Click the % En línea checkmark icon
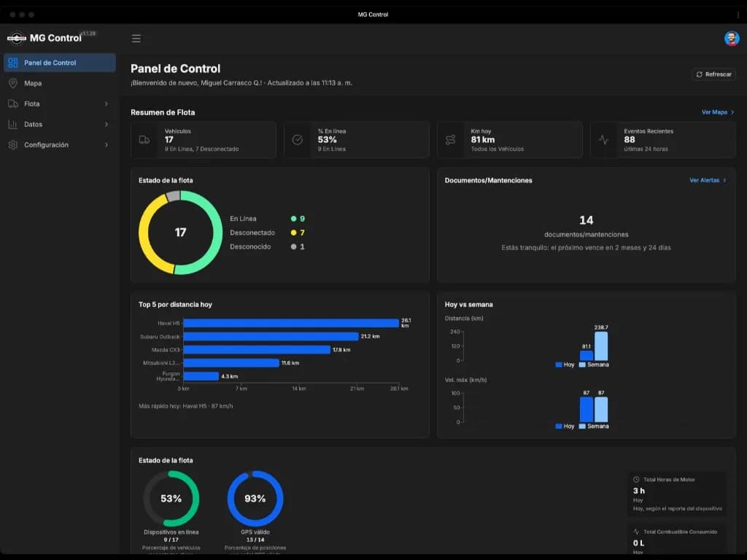The height and width of the screenshot is (560, 747). [x=298, y=140]
